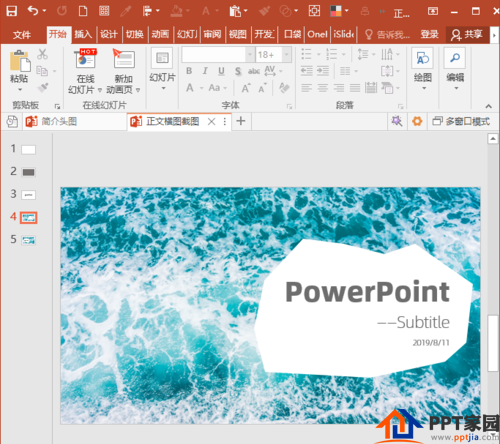
Task: Open the font size dropdown
Action: 287,54
